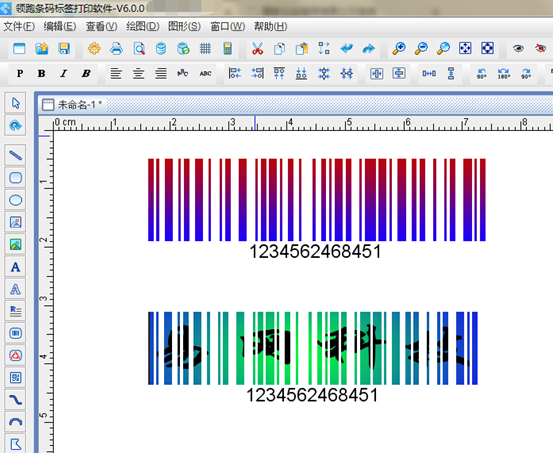Select the rounded rectangle tool
Screen dimensions: 555x455
(15, 177)
